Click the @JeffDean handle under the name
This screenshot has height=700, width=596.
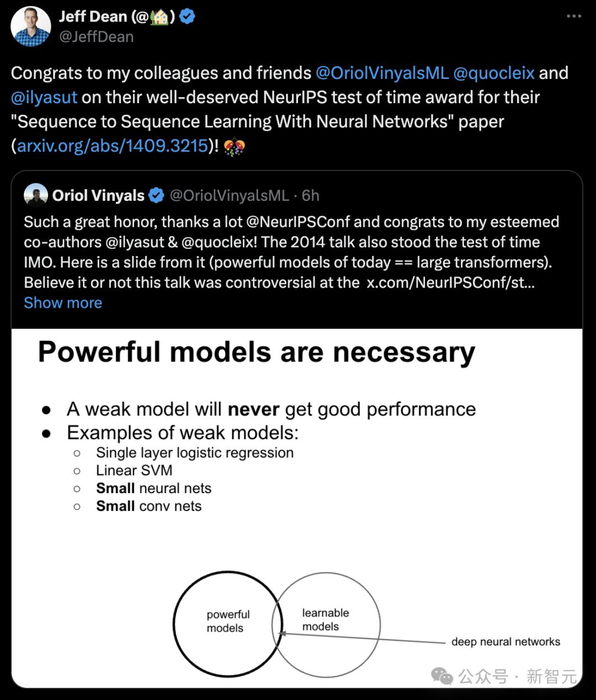96,37
